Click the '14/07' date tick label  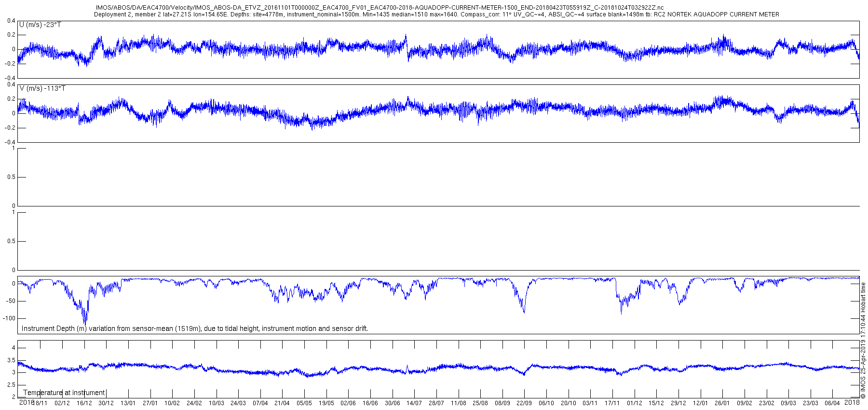tap(414, 403)
